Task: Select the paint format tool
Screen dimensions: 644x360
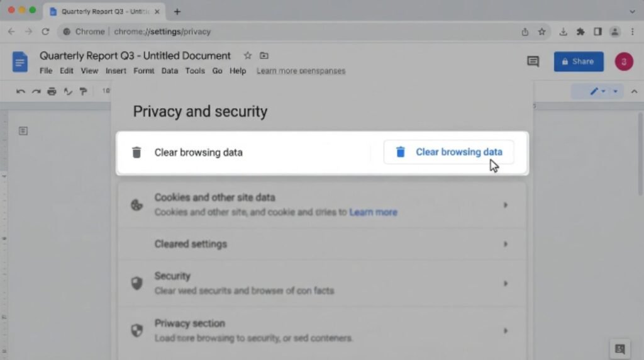Action: click(84, 91)
